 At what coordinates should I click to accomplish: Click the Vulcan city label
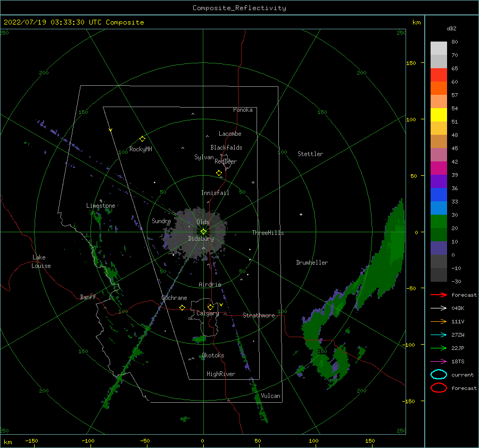tap(271, 396)
